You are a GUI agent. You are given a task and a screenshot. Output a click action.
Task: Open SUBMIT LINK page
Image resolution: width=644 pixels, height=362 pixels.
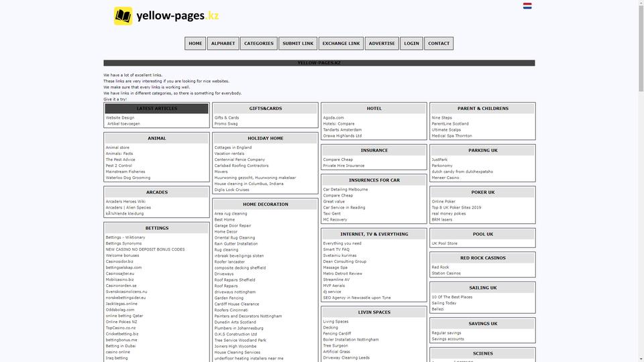tap(298, 44)
